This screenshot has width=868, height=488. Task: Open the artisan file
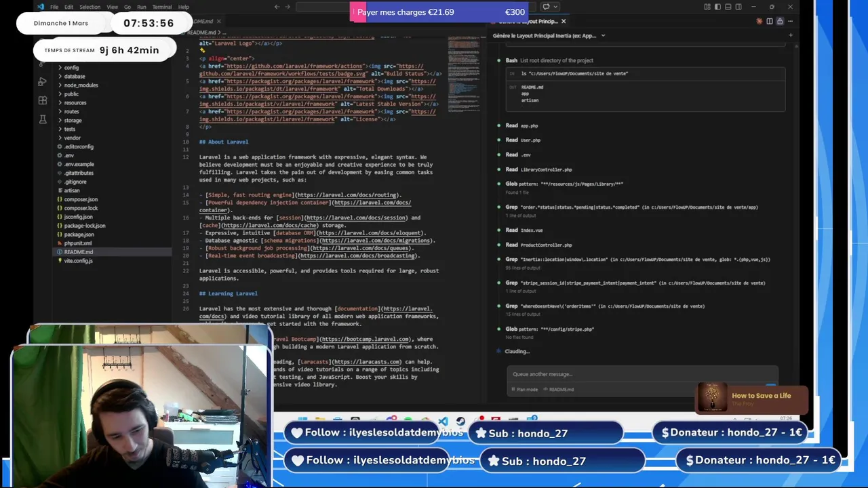pos(71,191)
